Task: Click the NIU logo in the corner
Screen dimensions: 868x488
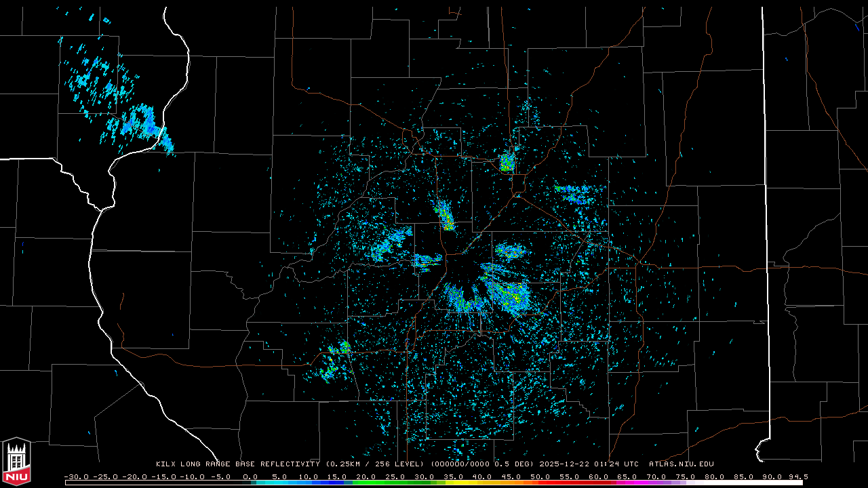Action: tap(16, 462)
